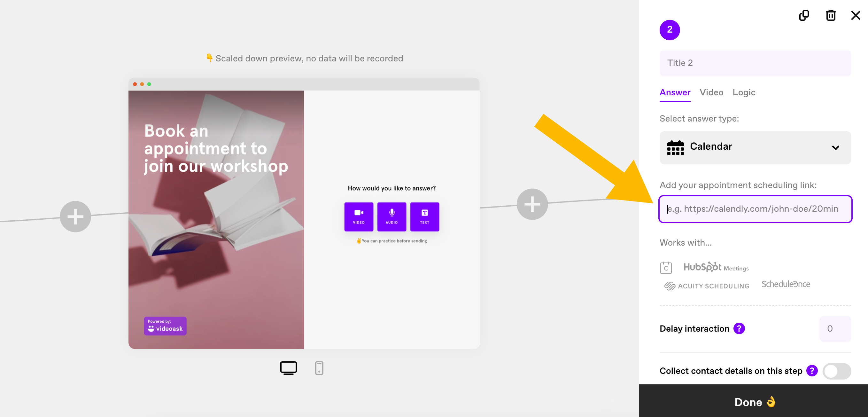Viewport: 868px width, 417px height.
Task: Click the appointment scheduling link input field
Action: [x=755, y=209]
